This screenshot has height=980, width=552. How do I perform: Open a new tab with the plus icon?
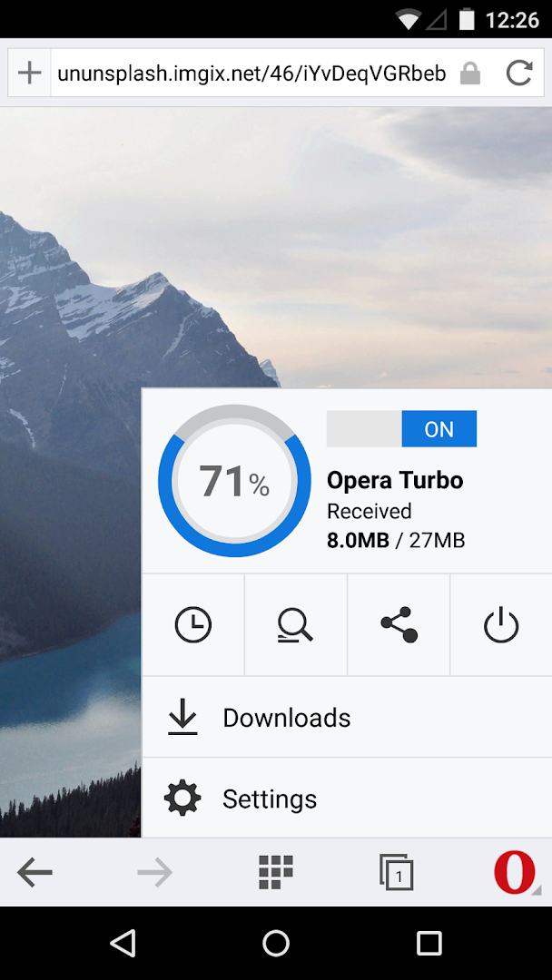click(x=29, y=73)
